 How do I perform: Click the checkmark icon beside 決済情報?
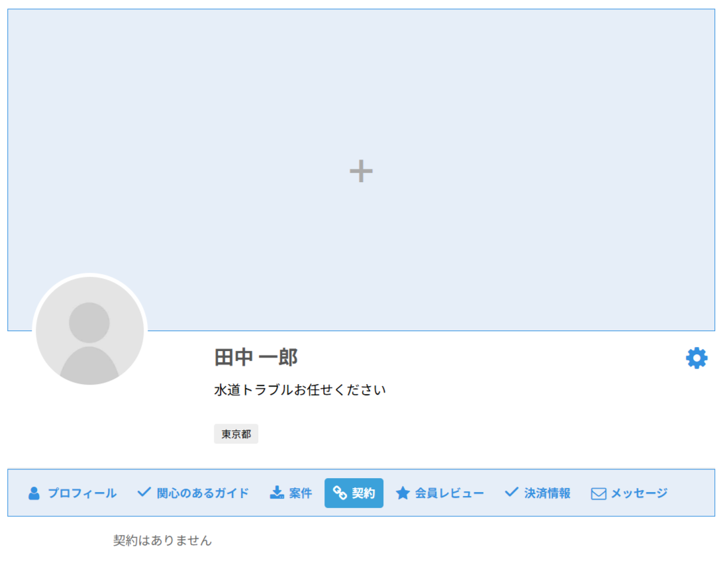(511, 492)
